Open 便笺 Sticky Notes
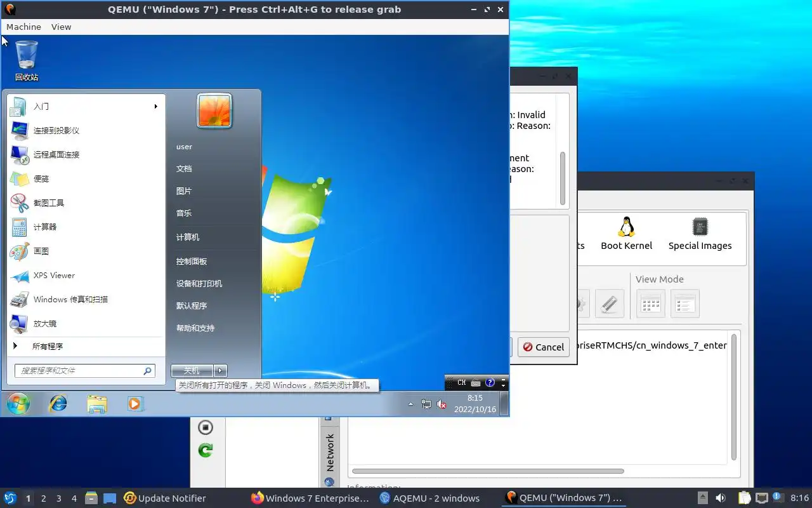812x508 pixels. [86, 178]
